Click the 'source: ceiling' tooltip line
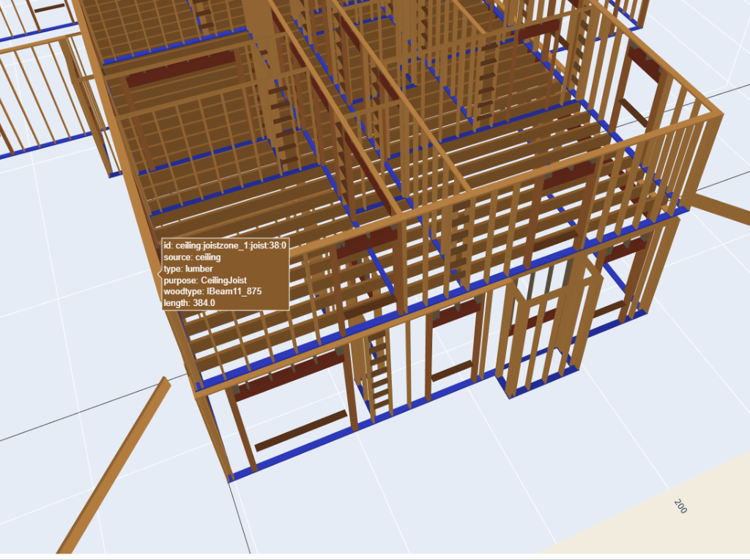The width and height of the screenshot is (750, 560). click(x=192, y=257)
